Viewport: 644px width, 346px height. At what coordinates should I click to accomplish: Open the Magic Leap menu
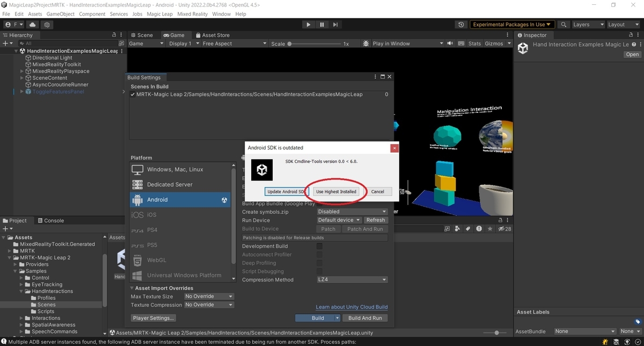159,14
